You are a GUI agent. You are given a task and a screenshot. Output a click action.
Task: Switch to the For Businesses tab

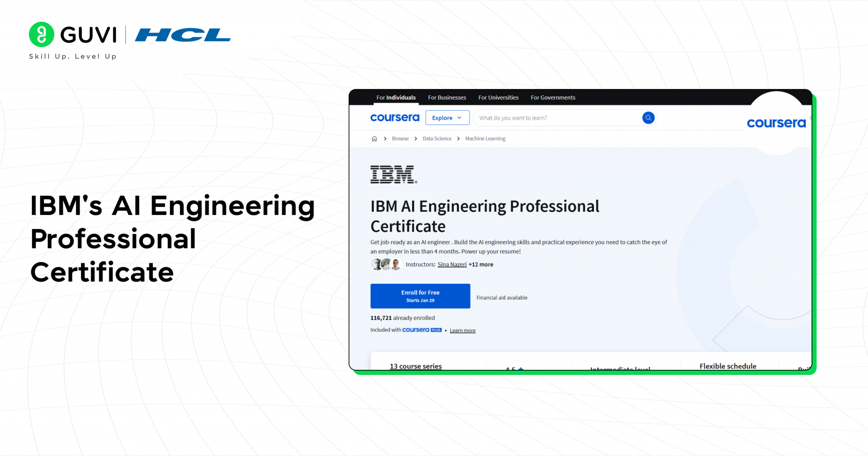[x=447, y=98]
